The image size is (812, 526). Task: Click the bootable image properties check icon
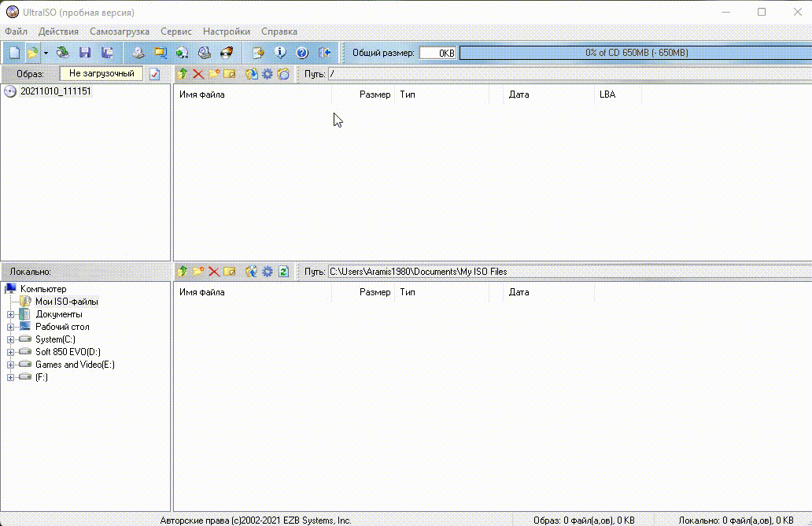click(x=154, y=74)
